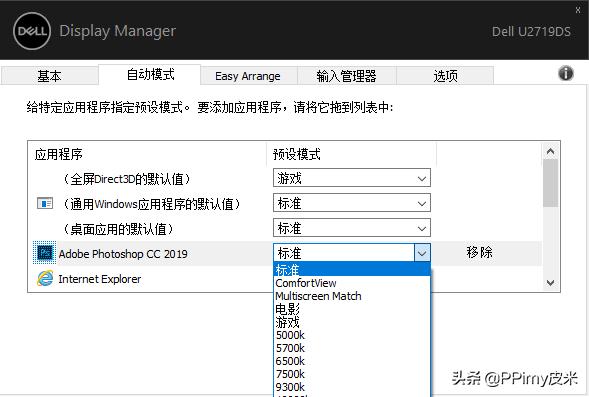Open the info icon beside the tabs

point(566,73)
